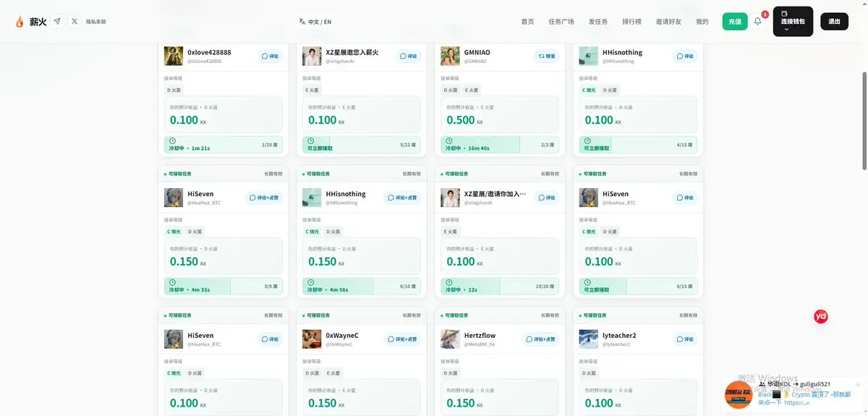Click the @Meta888_hk handle under Hertzflow
Screen dimensions: 868x416
[x=479, y=344]
